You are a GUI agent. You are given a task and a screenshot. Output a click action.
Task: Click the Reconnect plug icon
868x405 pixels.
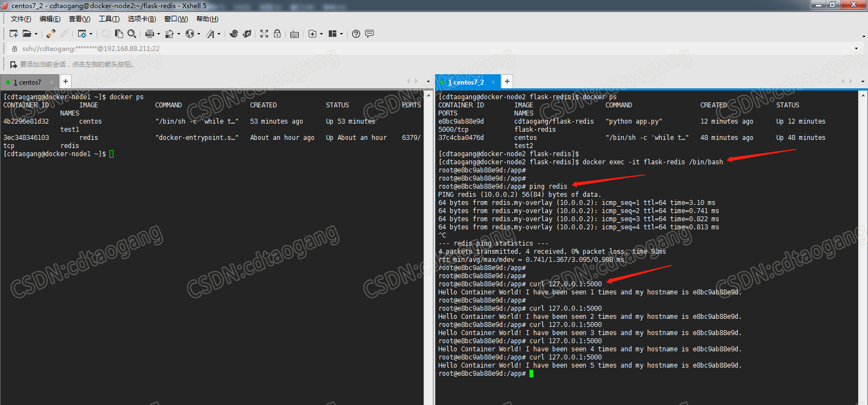(50, 34)
